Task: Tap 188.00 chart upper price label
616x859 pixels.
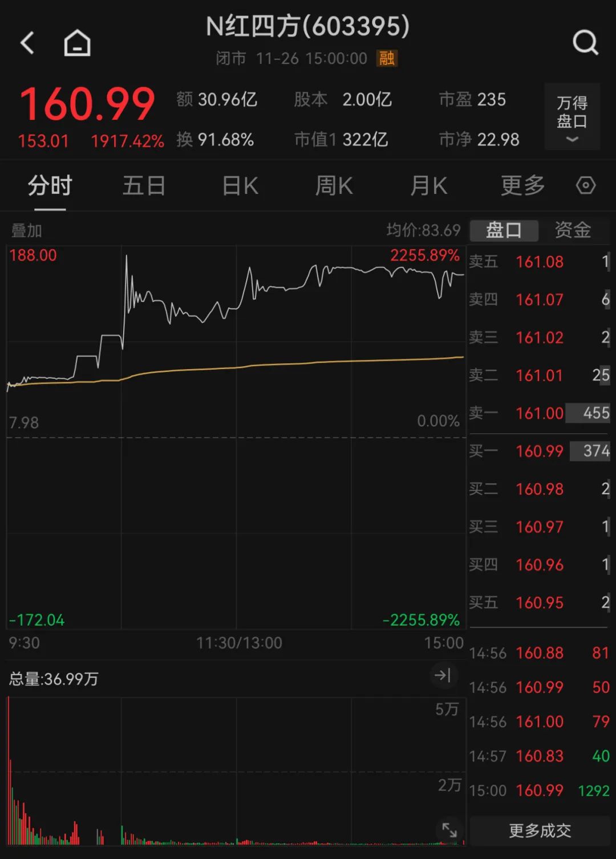Action: 33,255
